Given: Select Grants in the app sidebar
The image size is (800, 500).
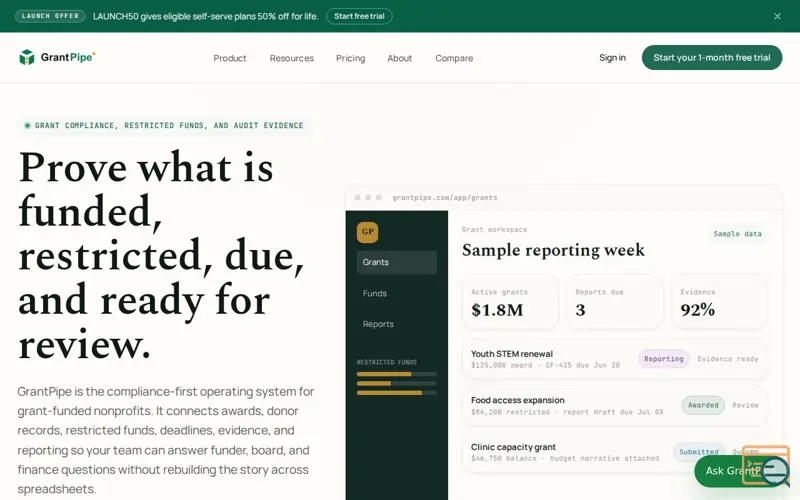Looking at the screenshot, I should click(x=396, y=262).
